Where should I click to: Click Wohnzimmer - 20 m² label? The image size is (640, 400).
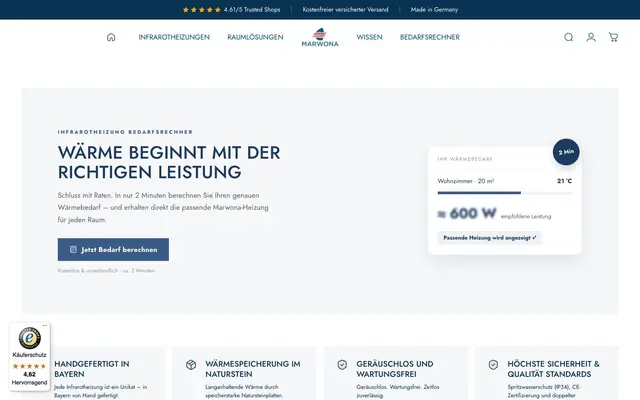[466, 181]
